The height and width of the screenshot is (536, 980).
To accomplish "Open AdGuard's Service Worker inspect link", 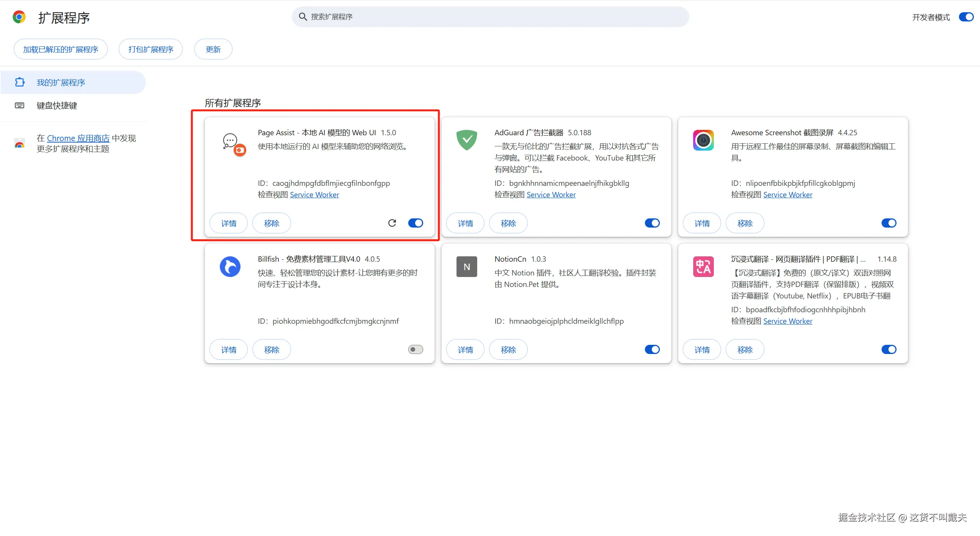I will click(x=551, y=195).
